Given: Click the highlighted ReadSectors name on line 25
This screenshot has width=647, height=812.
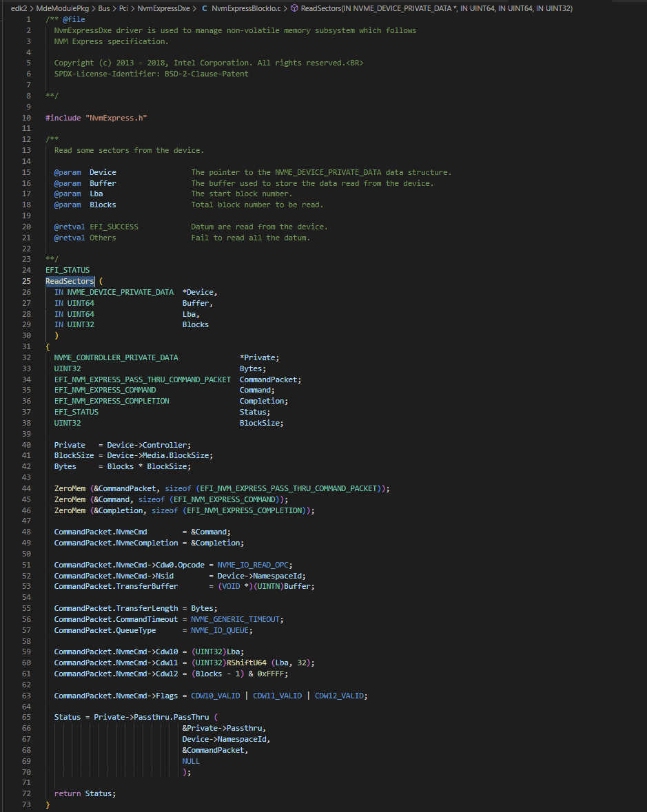Looking at the screenshot, I should pos(70,281).
